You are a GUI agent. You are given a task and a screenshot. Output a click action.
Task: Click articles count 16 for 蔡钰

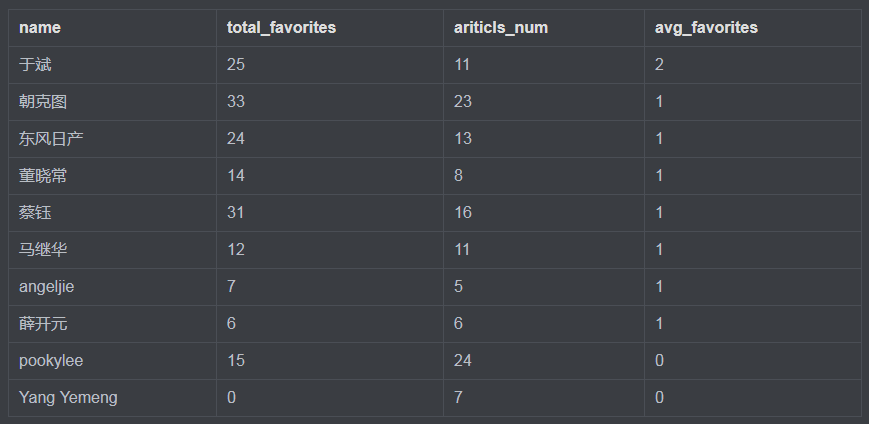pyautogui.click(x=463, y=213)
